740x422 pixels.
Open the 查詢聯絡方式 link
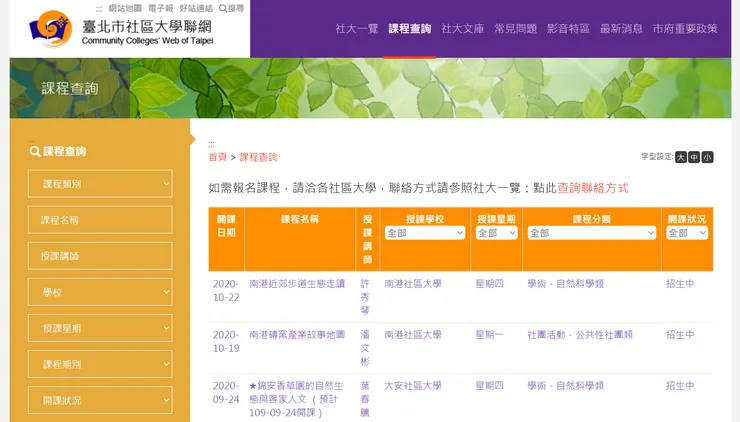pos(593,188)
